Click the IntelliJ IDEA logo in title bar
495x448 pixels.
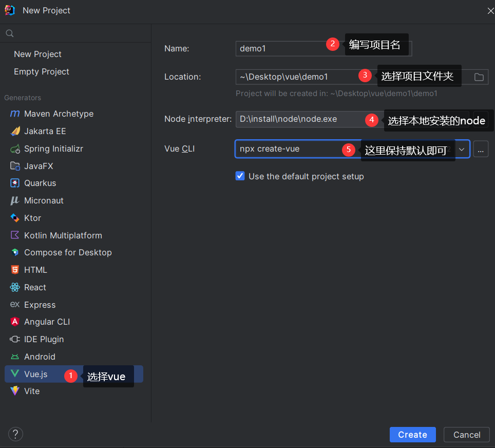pyautogui.click(x=10, y=10)
